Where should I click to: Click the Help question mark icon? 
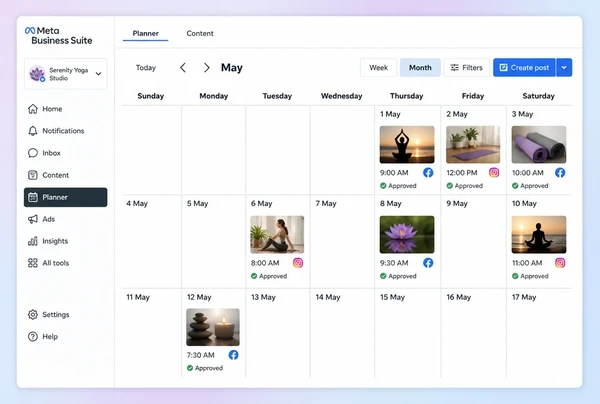[x=33, y=337]
